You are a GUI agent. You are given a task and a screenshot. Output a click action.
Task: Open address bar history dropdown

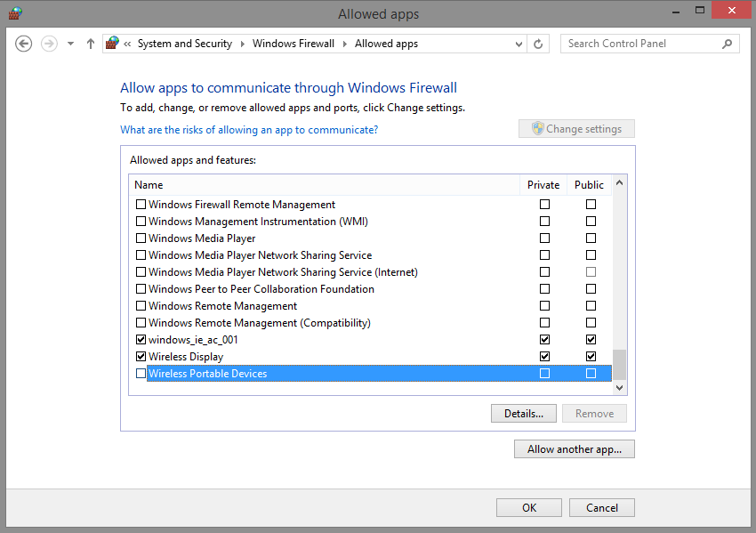519,44
